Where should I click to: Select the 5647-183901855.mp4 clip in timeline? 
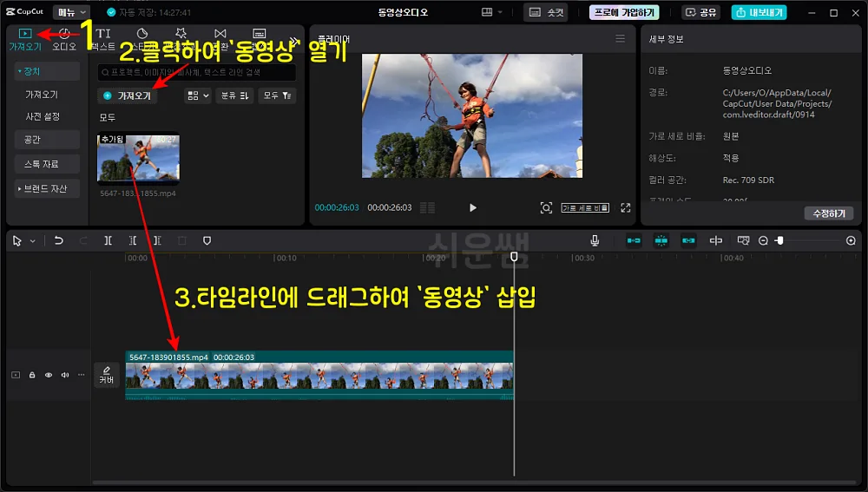(x=319, y=375)
